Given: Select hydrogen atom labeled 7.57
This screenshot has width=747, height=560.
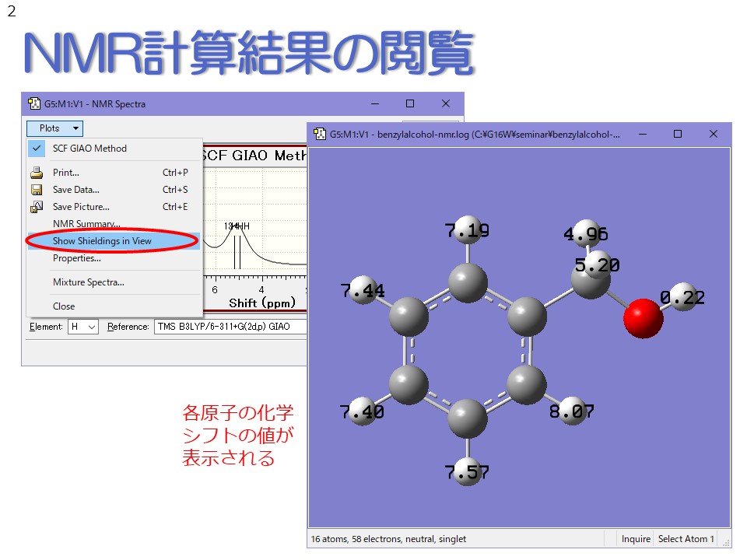Looking at the screenshot, I should click(x=468, y=472).
